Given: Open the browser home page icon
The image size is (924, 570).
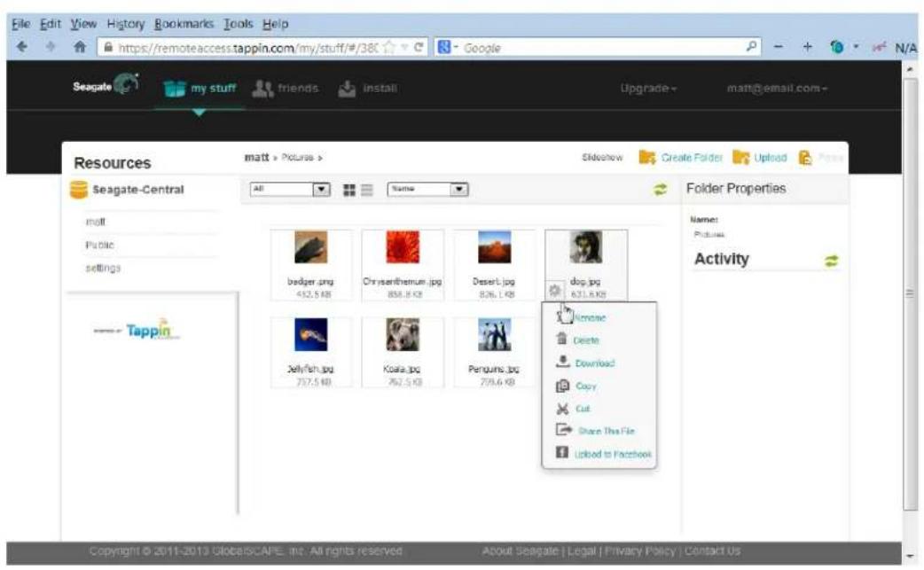Looking at the screenshot, I should click(80, 47).
